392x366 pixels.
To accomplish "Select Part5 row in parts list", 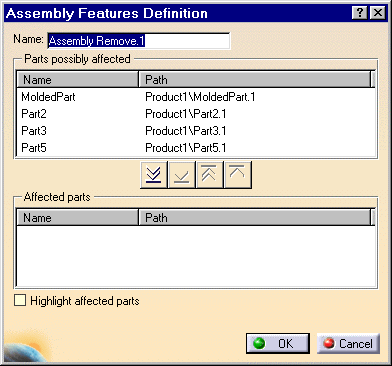I will (x=195, y=148).
